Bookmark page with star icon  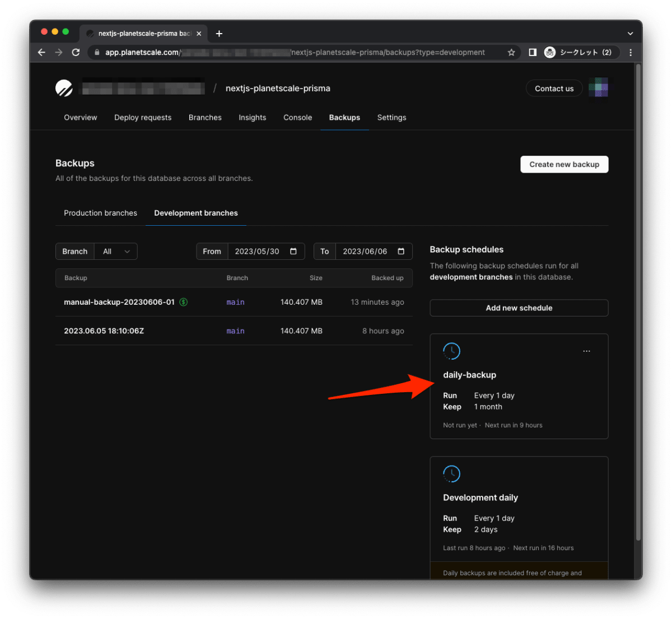click(x=511, y=52)
